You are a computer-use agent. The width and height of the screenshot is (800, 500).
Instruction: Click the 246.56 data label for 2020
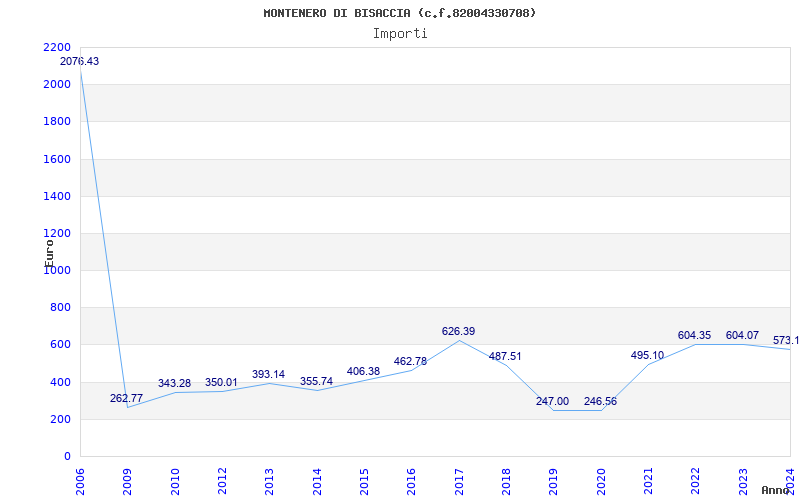(600, 402)
